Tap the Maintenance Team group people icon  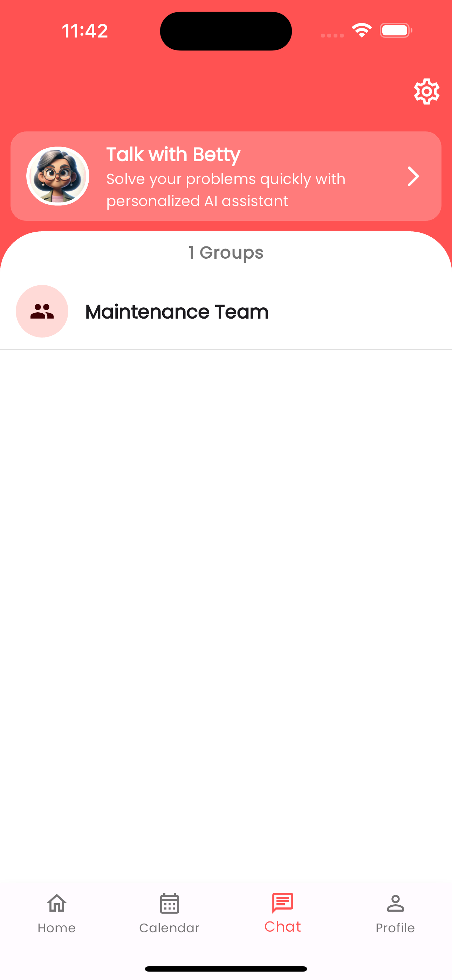[x=42, y=311]
